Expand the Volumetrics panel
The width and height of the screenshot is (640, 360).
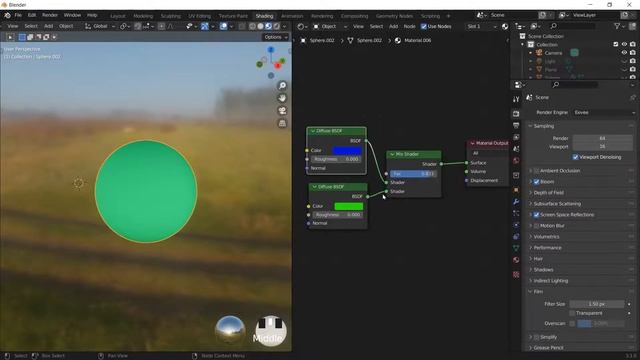click(x=546, y=237)
